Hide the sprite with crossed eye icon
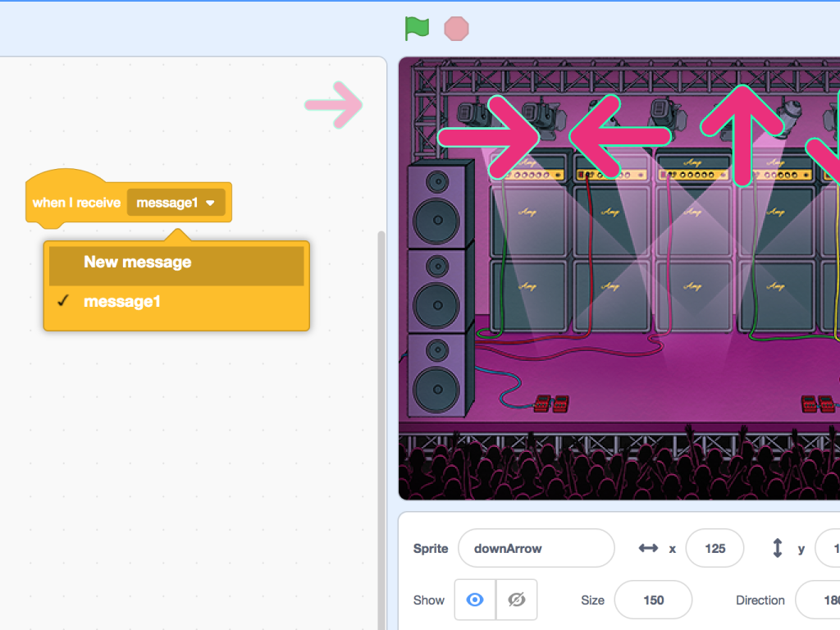840x630 pixels. (x=517, y=600)
